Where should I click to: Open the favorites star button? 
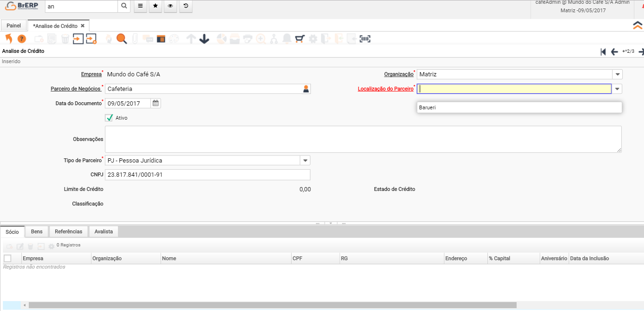[155, 7]
